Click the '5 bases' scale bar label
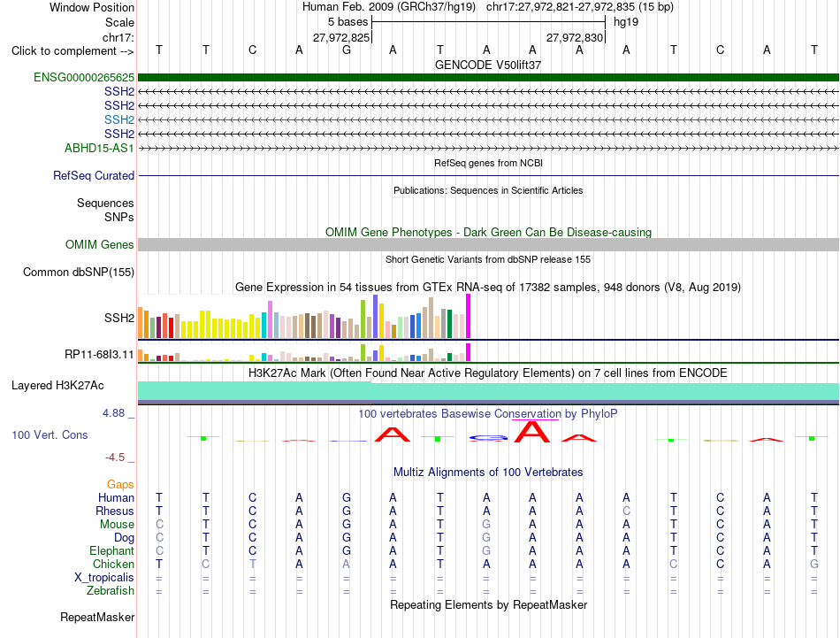840x638 pixels. (348, 22)
